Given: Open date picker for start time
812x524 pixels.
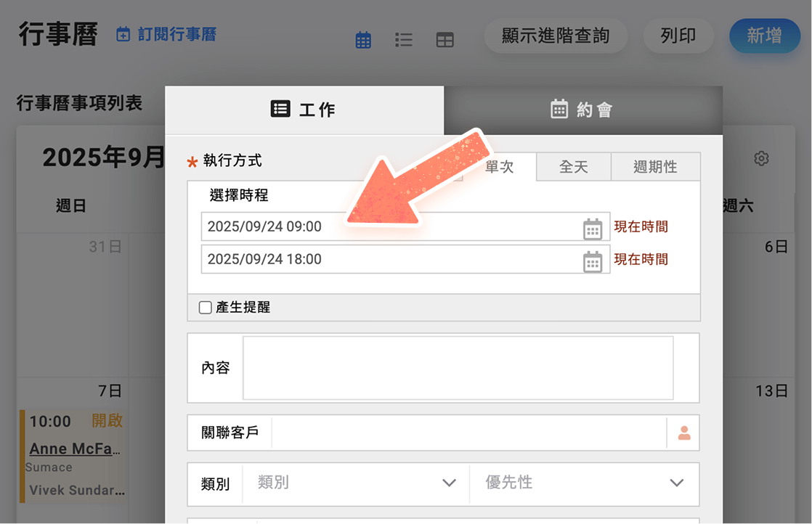Looking at the screenshot, I should 593,228.
